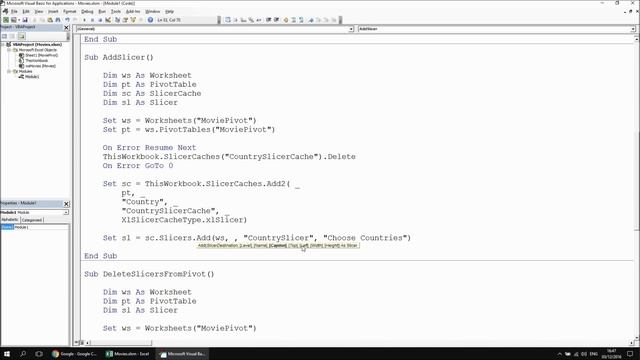The image size is (640, 360).
Task: Click the Run Sub play icon
Action: (x=84, y=20)
